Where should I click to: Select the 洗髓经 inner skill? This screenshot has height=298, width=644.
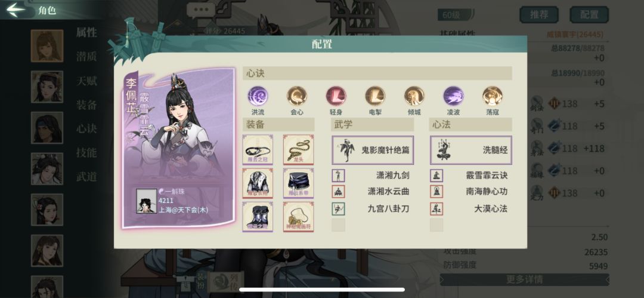[470, 150]
